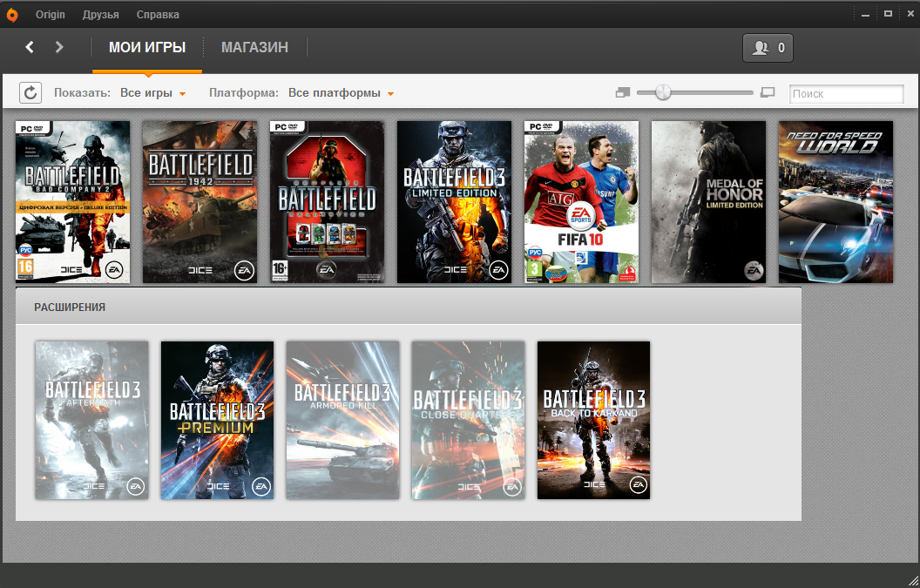
Task: Select Battlefield 2 Complete Collection cover
Action: tap(327, 202)
